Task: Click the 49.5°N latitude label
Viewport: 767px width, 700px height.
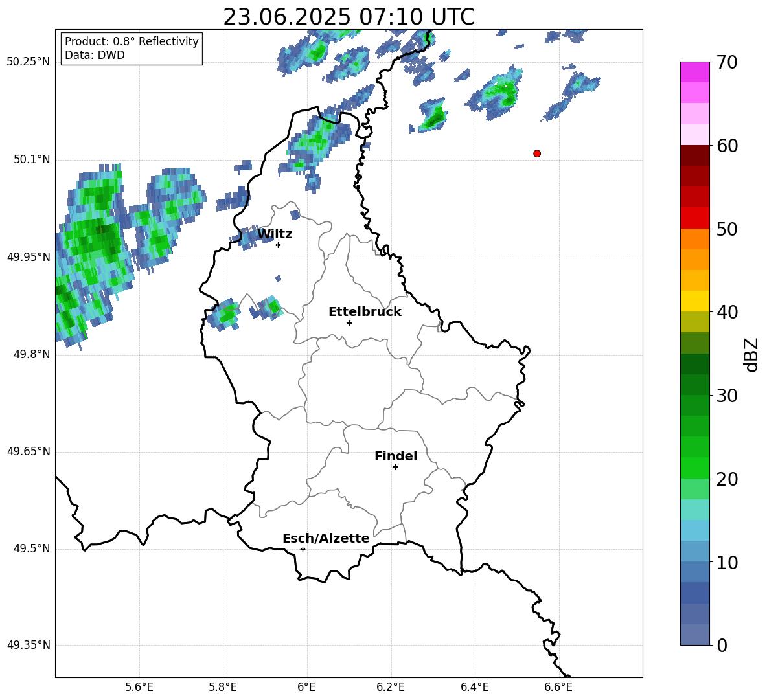Action: click(32, 549)
